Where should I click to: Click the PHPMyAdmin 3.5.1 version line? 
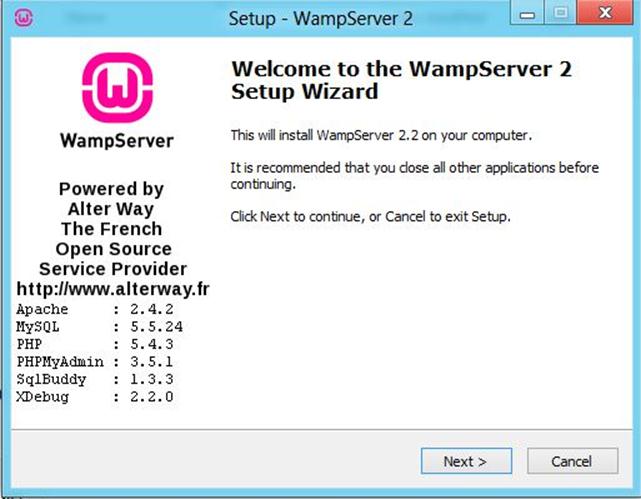(x=95, y=362)
